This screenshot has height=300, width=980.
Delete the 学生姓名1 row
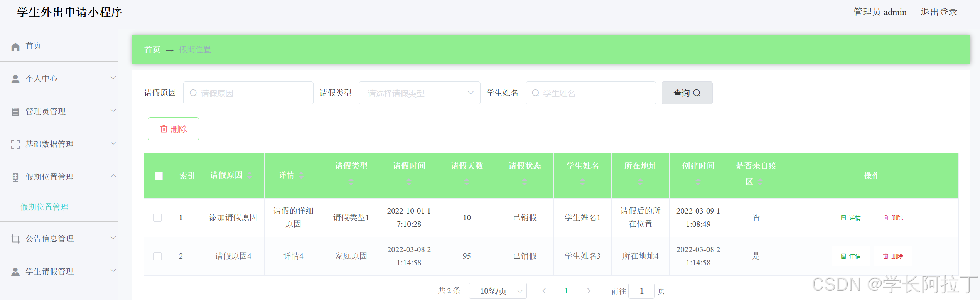pyautogui.click(x=893, y=218)
